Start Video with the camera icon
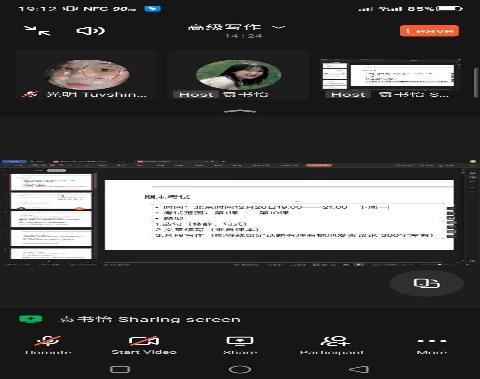 tap(144, 345)
